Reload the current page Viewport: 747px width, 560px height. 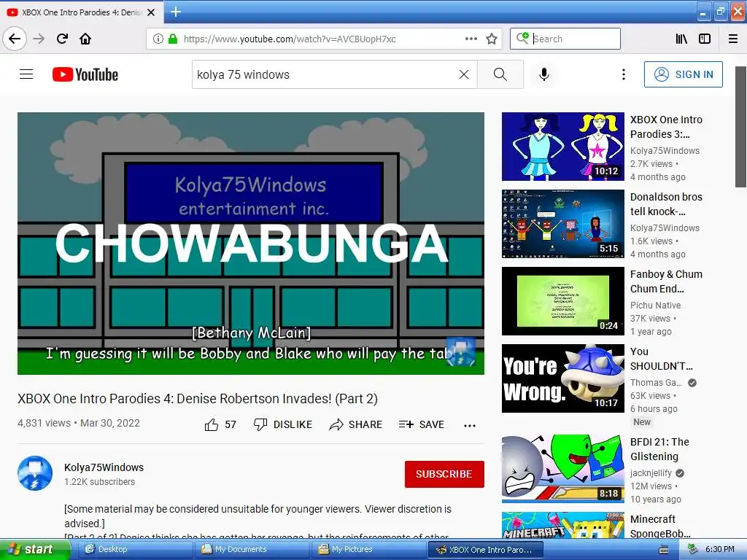coord(62,39)
